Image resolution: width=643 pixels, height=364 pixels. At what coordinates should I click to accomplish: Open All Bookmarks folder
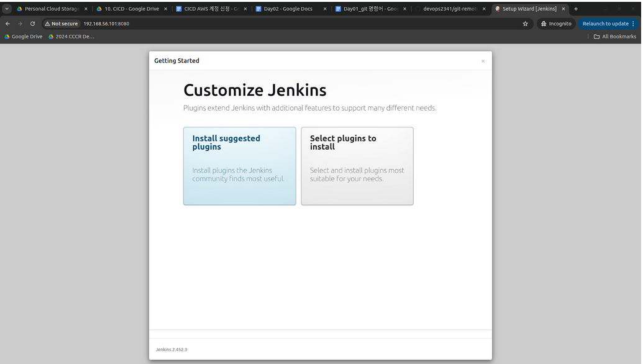pyautogui.click(x=615, y=37)
